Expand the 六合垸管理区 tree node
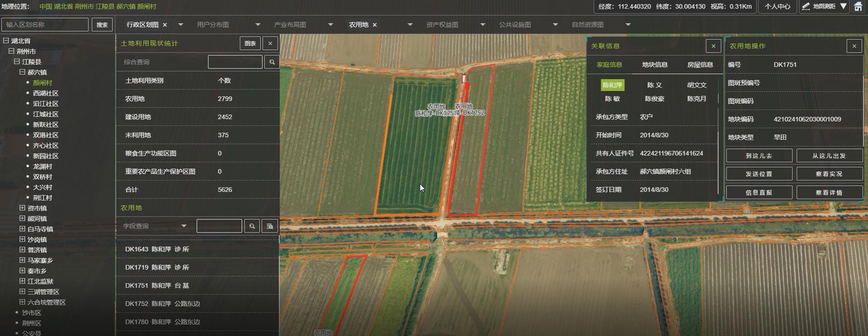 (22, 302)
